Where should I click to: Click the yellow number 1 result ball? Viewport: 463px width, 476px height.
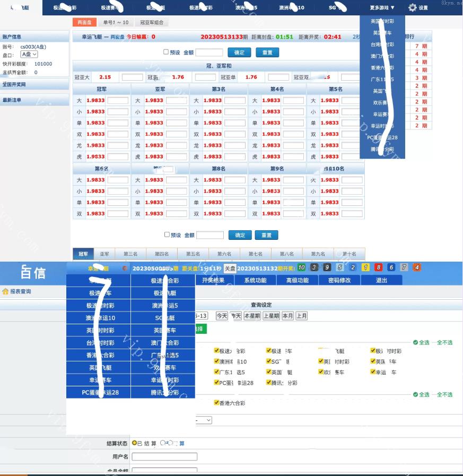point(365,268)
